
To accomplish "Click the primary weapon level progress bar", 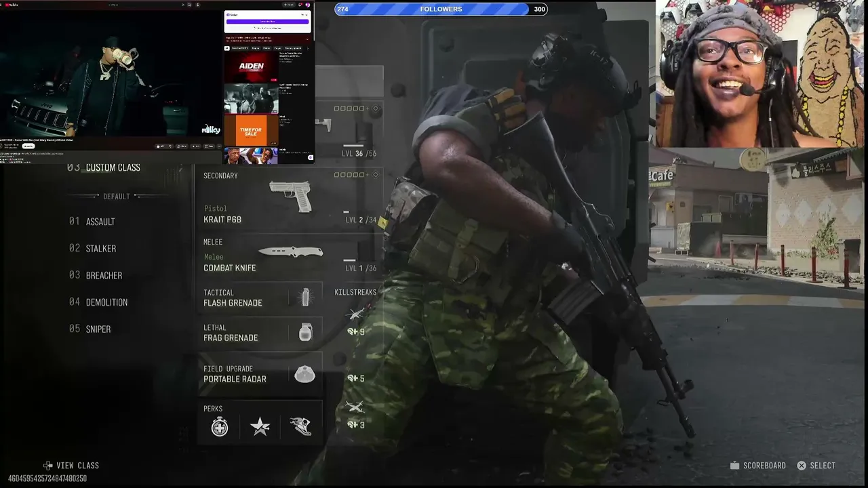I will point(353,145).
